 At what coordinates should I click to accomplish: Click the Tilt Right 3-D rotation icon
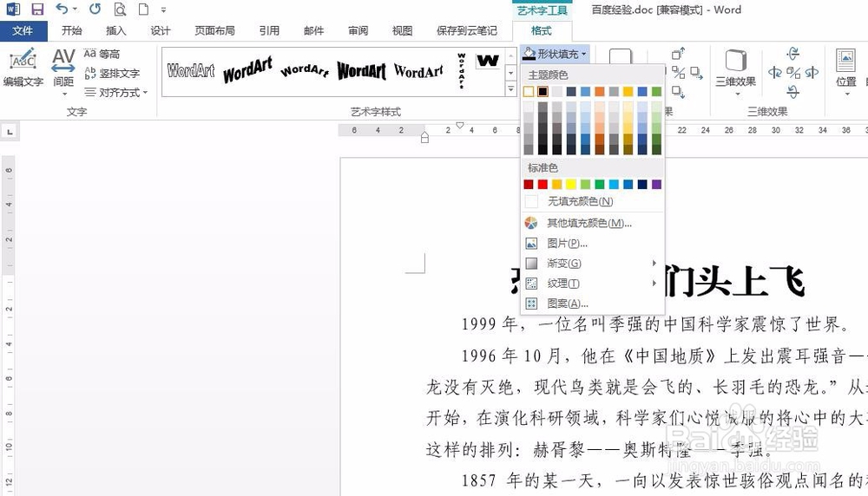pos(812,73)
